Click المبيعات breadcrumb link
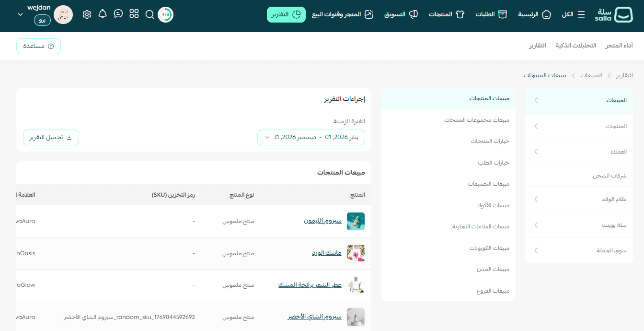Viewport: 644px width, 331px height. pos(591,75)
